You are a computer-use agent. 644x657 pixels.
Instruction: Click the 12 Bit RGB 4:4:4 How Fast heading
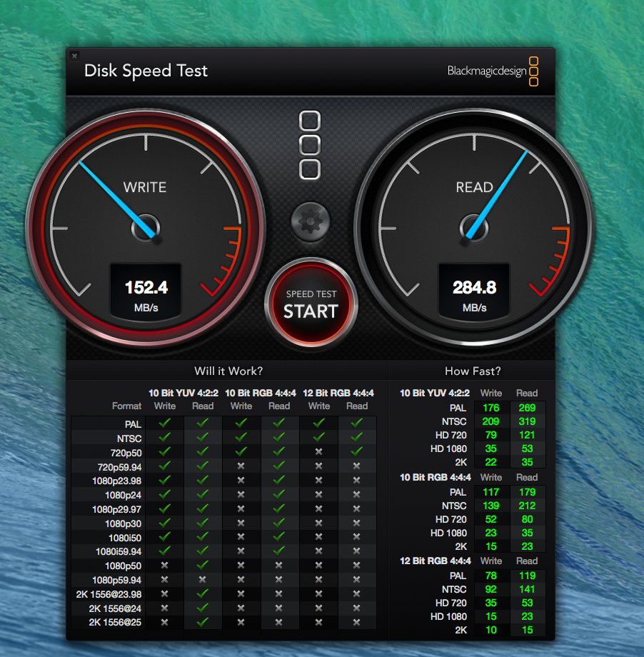pos(436,561)
